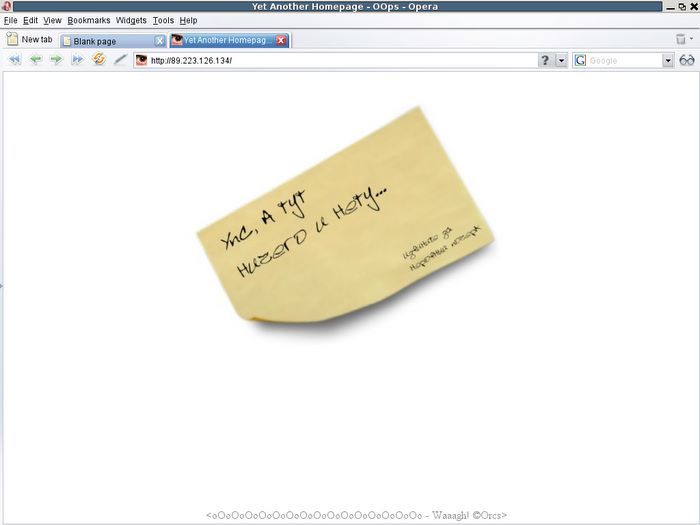
Task: Close the Yet Another Homepage tab
Action: (x=281, y=41)
